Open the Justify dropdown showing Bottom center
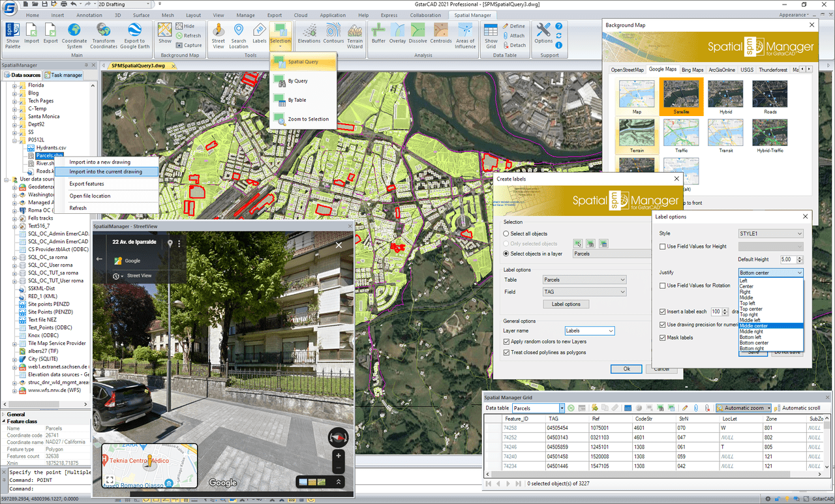 click(x=770, y=273)
